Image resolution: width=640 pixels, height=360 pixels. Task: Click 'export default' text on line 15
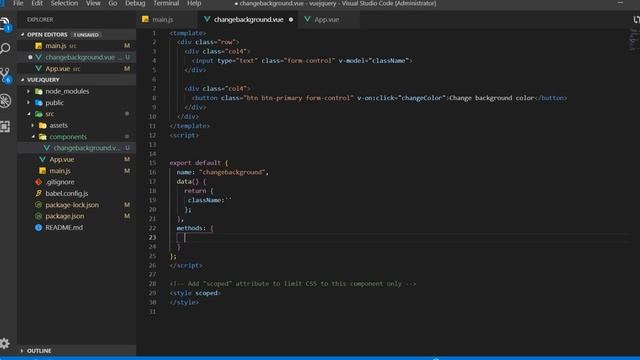[195, 163]
